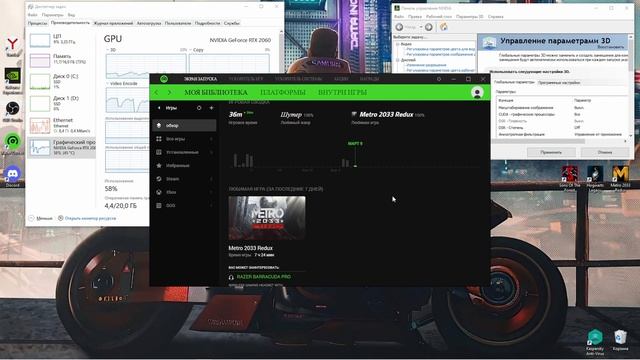Viewport: 640px width, 360px height.
Task: Select Память in Task Manager performance list
Action: 62,60
